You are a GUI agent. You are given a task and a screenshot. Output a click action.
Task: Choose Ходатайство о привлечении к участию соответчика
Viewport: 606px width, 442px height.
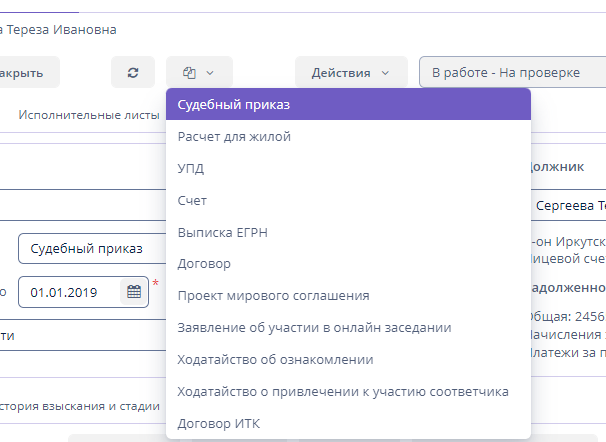pos(343,391)
